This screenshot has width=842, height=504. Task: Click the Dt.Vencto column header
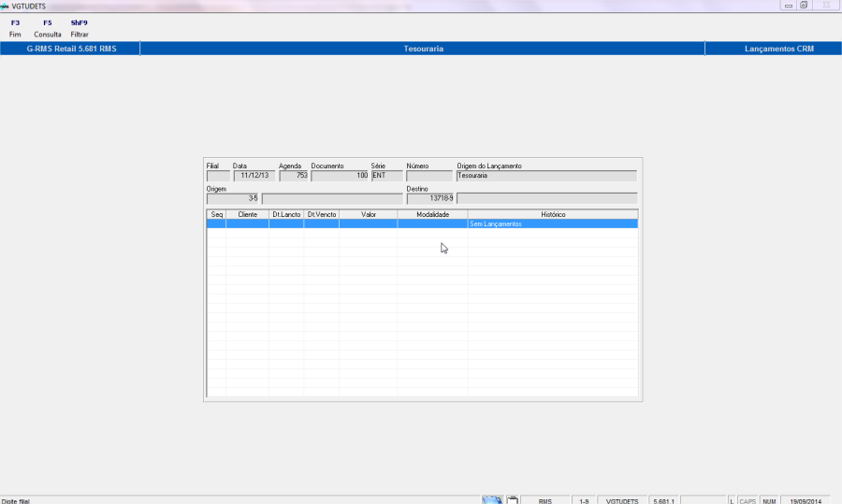pos(321,214)
